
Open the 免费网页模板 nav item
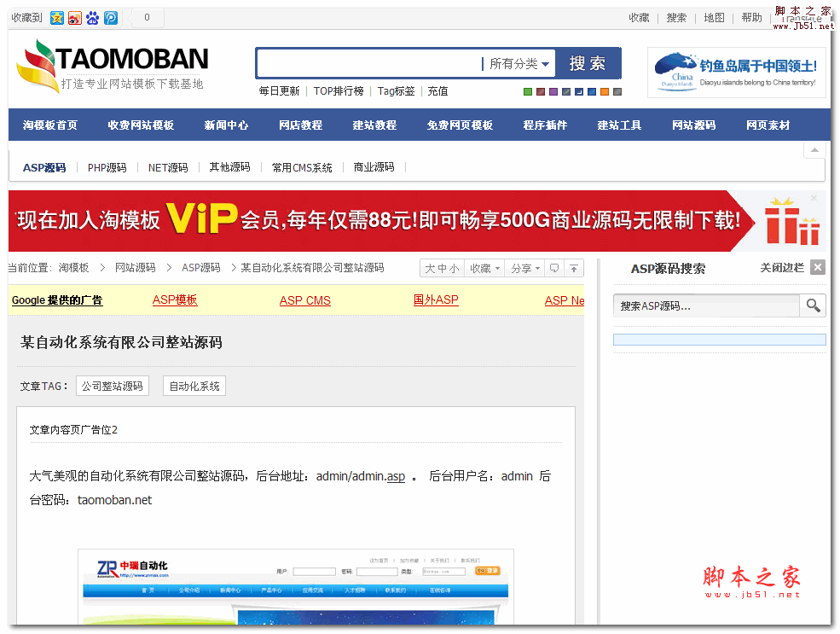pyautogui.click(x=460, y=125)
